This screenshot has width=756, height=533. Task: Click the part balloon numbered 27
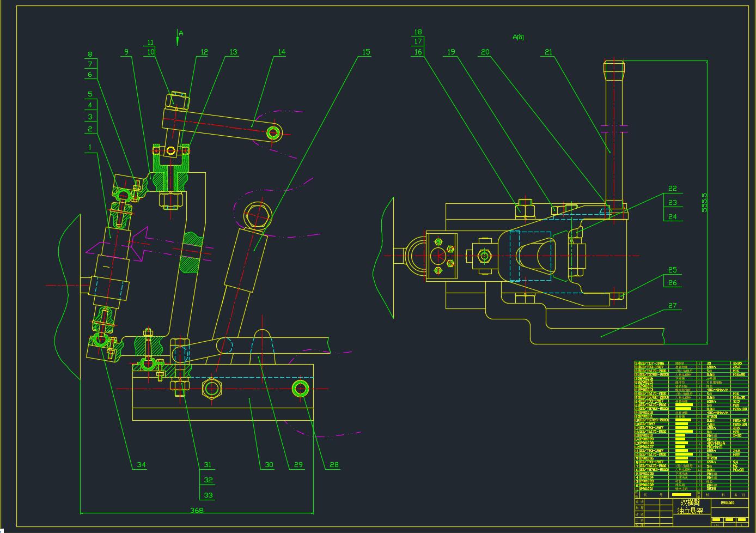click(x=672, y=306)
